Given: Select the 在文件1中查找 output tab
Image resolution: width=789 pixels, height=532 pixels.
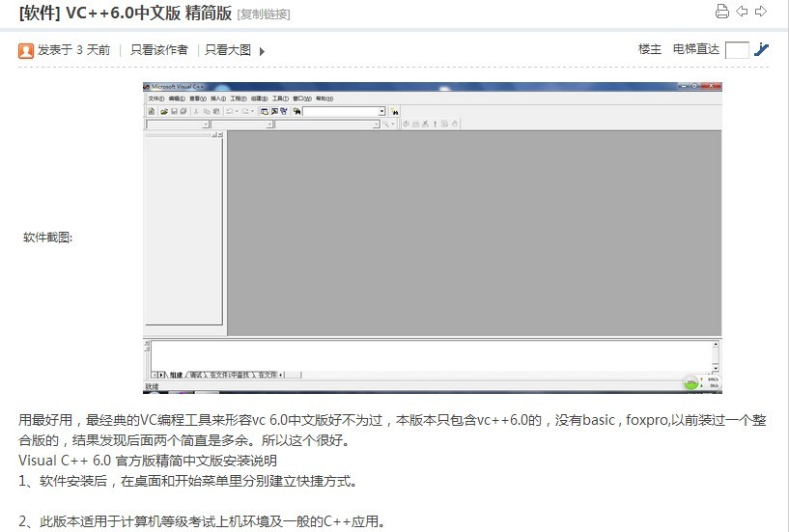Looking at the screenshot, I should click(229, 375).
